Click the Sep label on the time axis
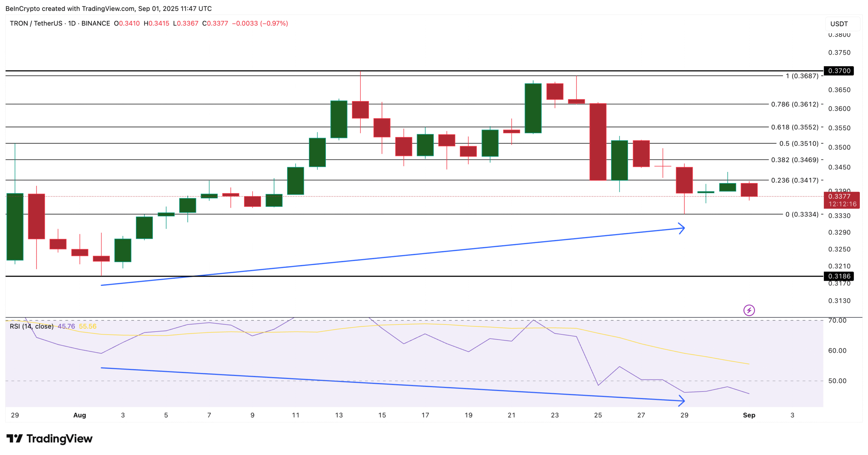 (x=749, y=415)
